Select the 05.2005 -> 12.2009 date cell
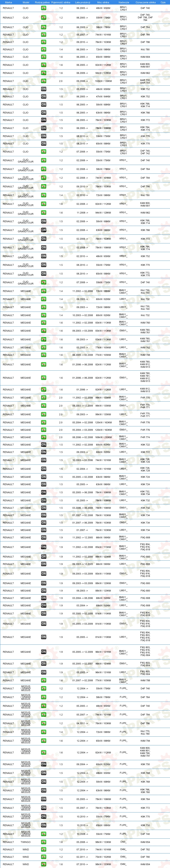The width and height of the screenshot is (170, 868). point(82,652)
